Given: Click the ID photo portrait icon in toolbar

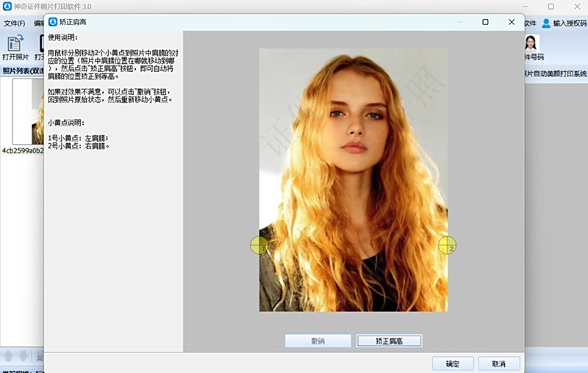Looking at the screenshot, I should (531, 43).
